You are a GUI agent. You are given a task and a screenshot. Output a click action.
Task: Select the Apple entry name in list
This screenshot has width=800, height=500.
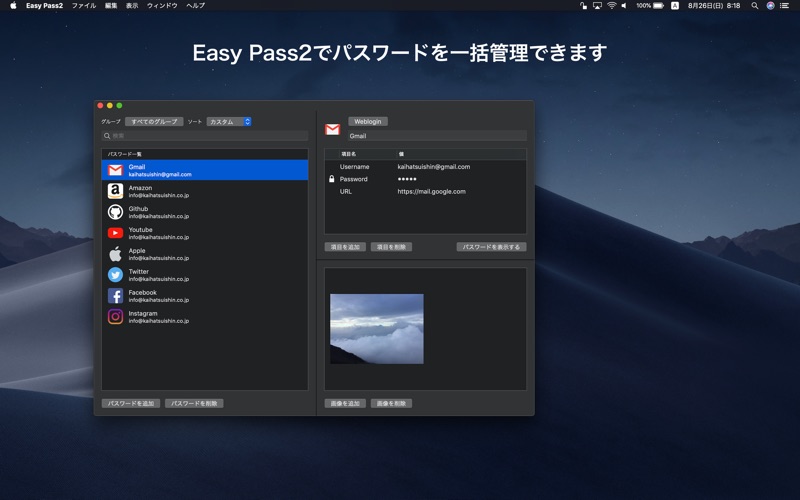137,251
